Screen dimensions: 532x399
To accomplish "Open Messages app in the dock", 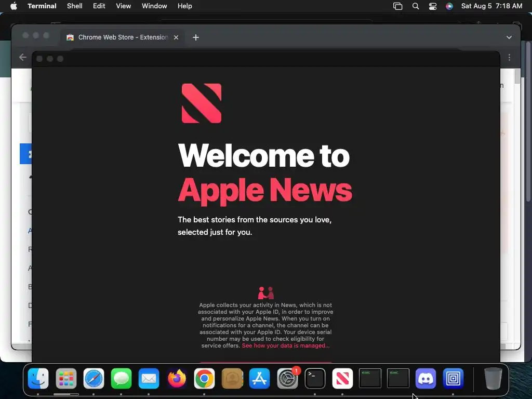I will point(121,378).
